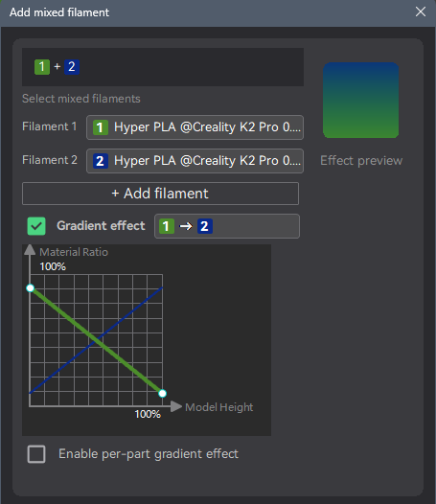Click the crossing point of green and blue lines
Viewport: 436px width, 504px height.
(x=97, y=340)
